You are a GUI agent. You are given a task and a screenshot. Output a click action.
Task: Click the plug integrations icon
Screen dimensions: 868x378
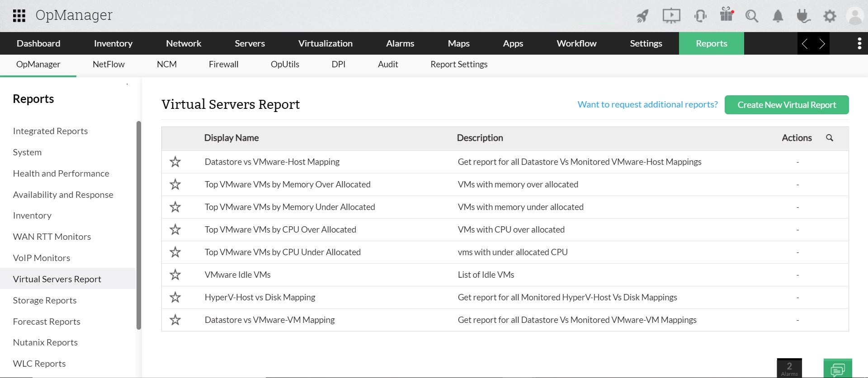[x=803, y=16]
